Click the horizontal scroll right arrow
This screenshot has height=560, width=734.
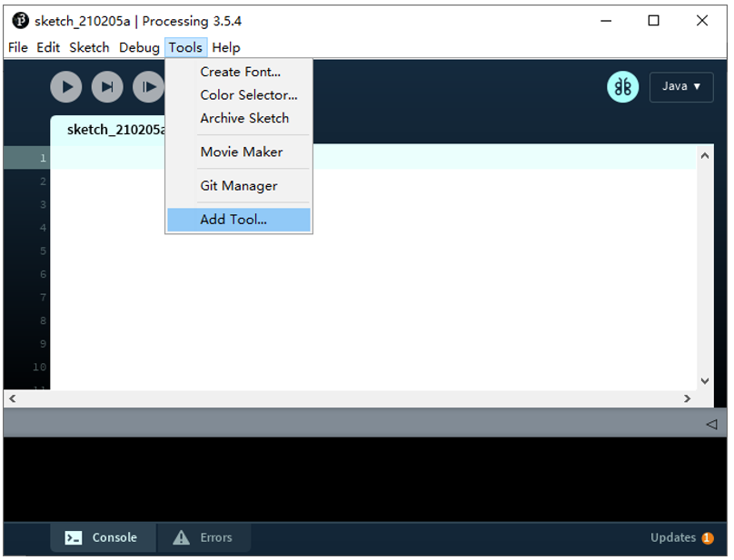(687, 398)
